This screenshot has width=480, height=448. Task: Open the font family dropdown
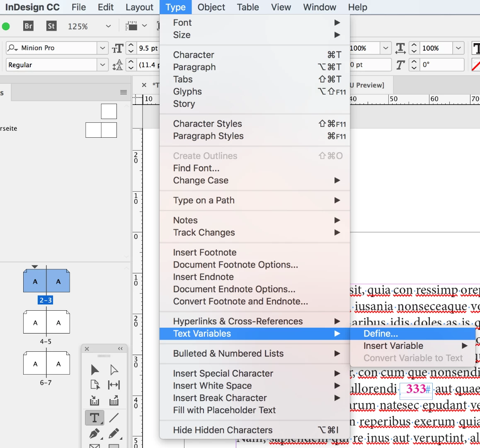tap(102, 48)
